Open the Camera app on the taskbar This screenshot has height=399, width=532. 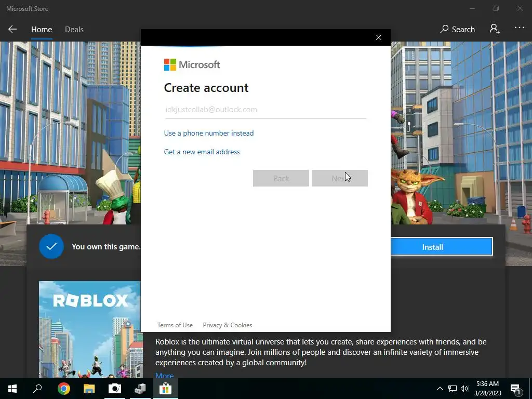coord(115,389)
